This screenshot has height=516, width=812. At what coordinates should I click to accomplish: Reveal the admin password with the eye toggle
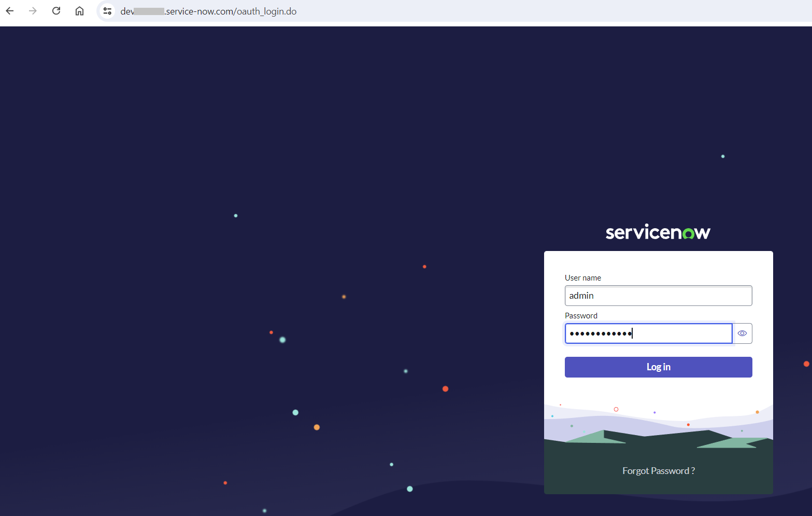tap(742, 333)
